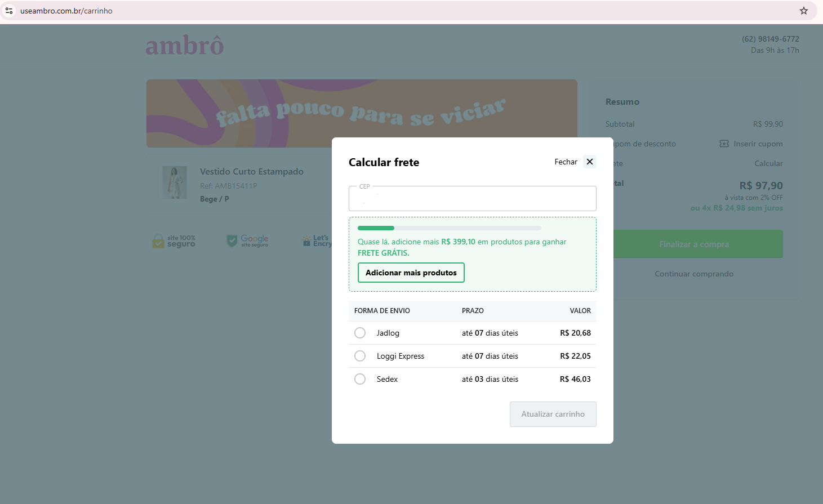This screenshot has width=823, height=504.
Task: Follow the Continuar comprando link
Action: [694, 274]
